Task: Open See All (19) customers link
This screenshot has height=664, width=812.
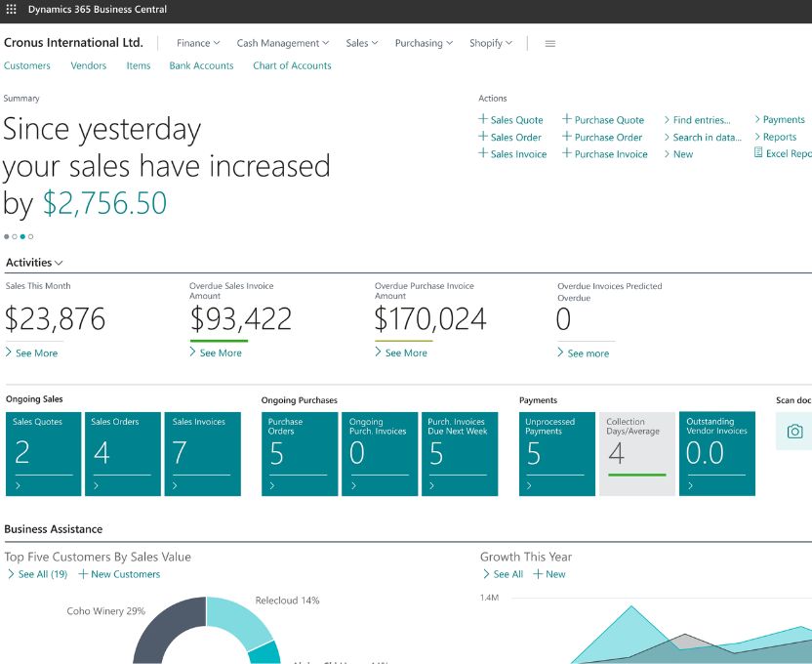Action: [x=38, y=574]
